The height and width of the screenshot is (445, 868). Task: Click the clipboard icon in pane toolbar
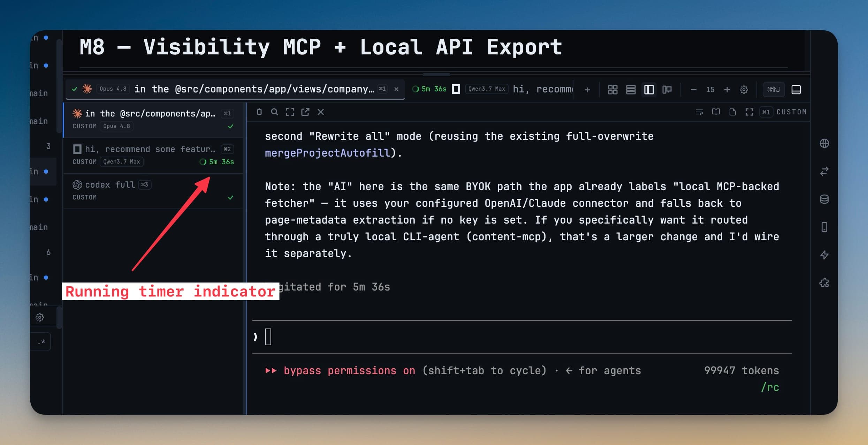259,112
